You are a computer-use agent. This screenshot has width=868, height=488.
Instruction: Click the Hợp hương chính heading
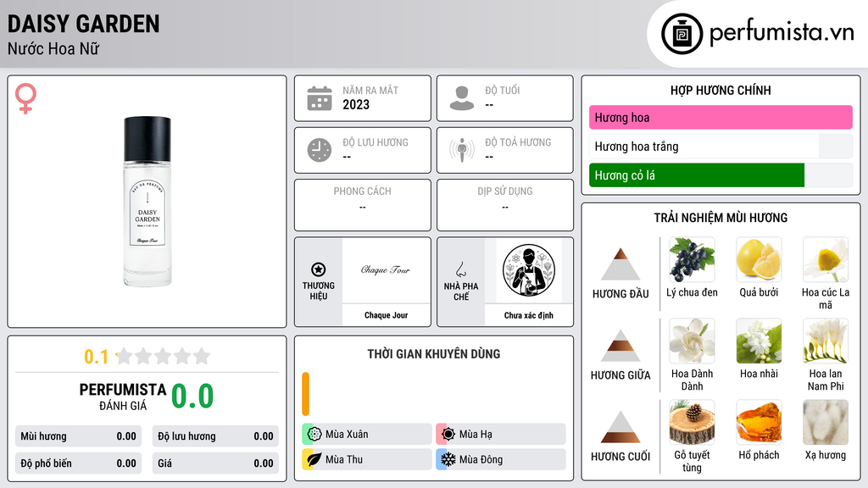click(721, 90)
